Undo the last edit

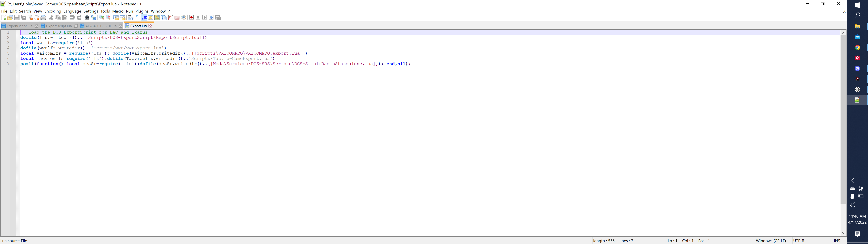point(72,17)
